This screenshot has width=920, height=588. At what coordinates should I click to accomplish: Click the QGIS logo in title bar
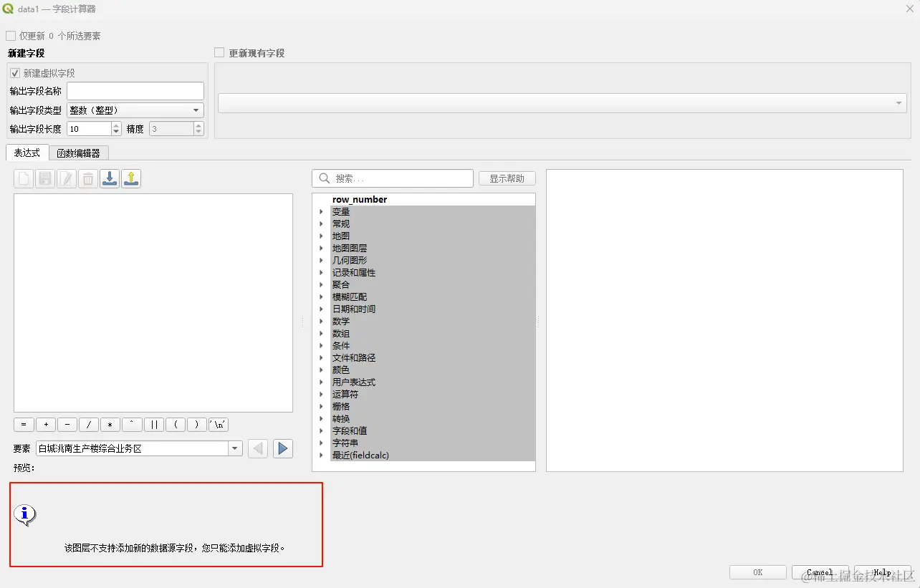(x=9, y=9)
